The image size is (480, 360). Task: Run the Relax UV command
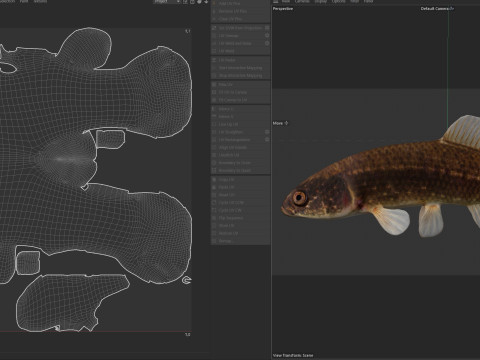(x=240, y=85)
